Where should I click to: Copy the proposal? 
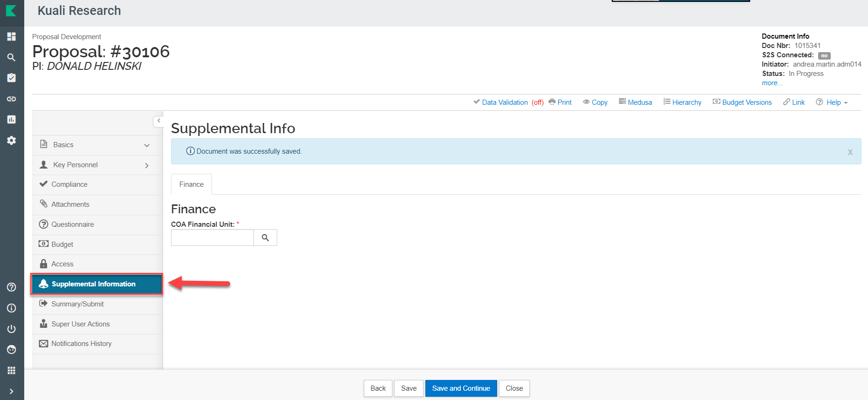tap(595, 102)
